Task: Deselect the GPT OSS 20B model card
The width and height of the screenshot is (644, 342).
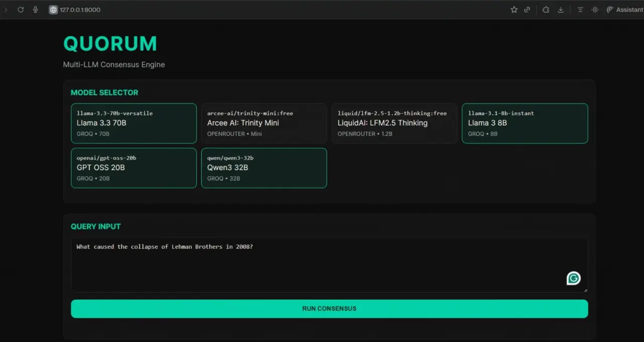Action: [134, 168]
